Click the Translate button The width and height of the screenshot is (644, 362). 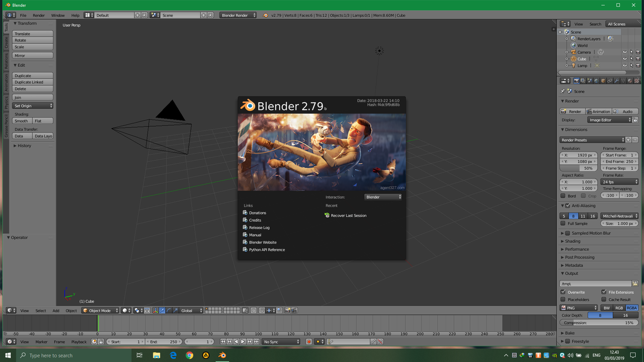33,34
